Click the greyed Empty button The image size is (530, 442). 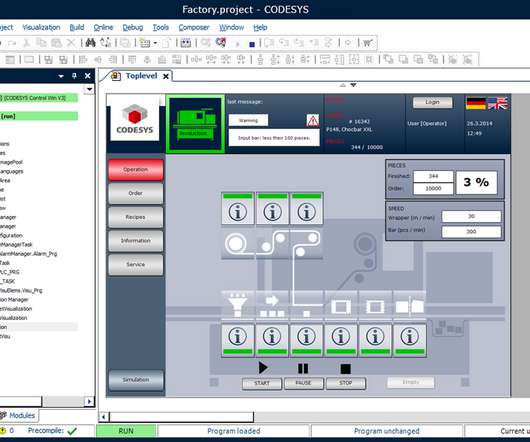(411, 383)
